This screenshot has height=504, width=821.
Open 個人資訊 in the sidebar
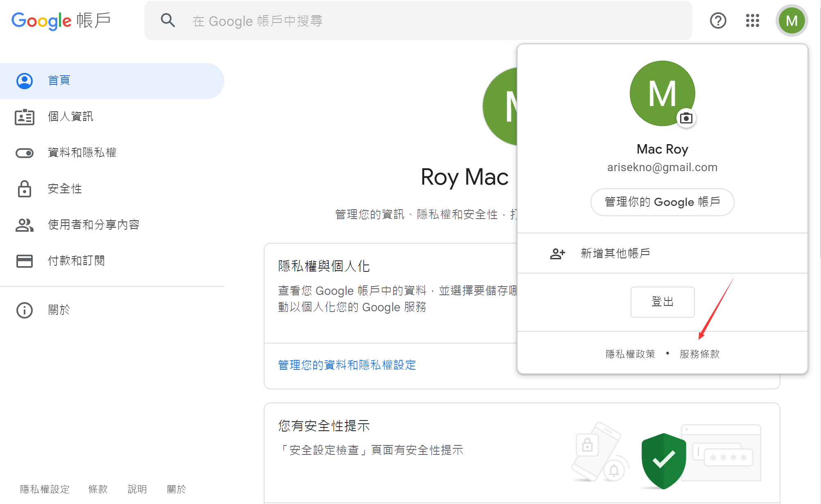(112, 117)
